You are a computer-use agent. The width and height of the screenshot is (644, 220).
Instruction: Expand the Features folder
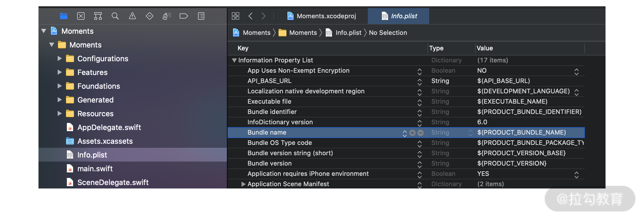(60, 72)
